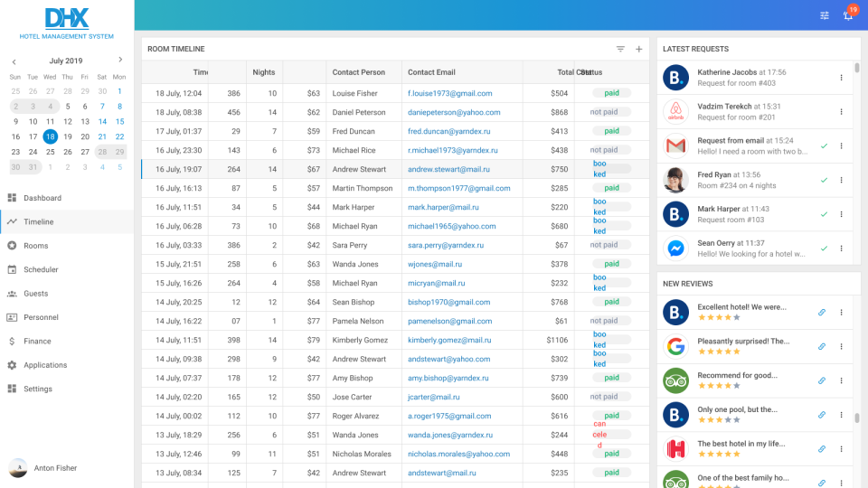Screen dimensions: 868x488
Task: Click the DHX Hotel Management logo
Action: [x=66, y=23]
